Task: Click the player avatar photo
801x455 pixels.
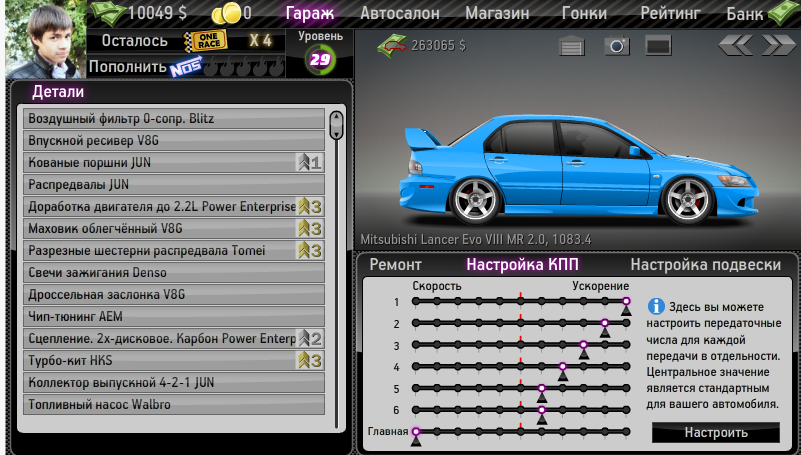Action: 45,40
